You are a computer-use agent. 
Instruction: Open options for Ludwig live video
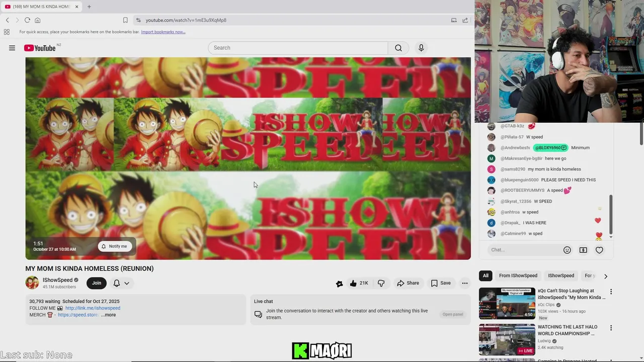click(x=611, y=328)
